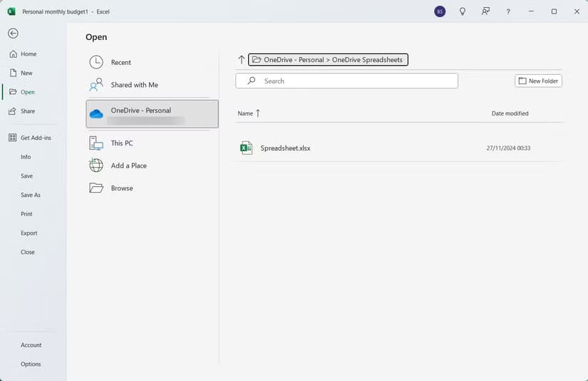Click the OneDrive cloud icon
This screenshot has width=588, height=381.
(x=96, y=113)
